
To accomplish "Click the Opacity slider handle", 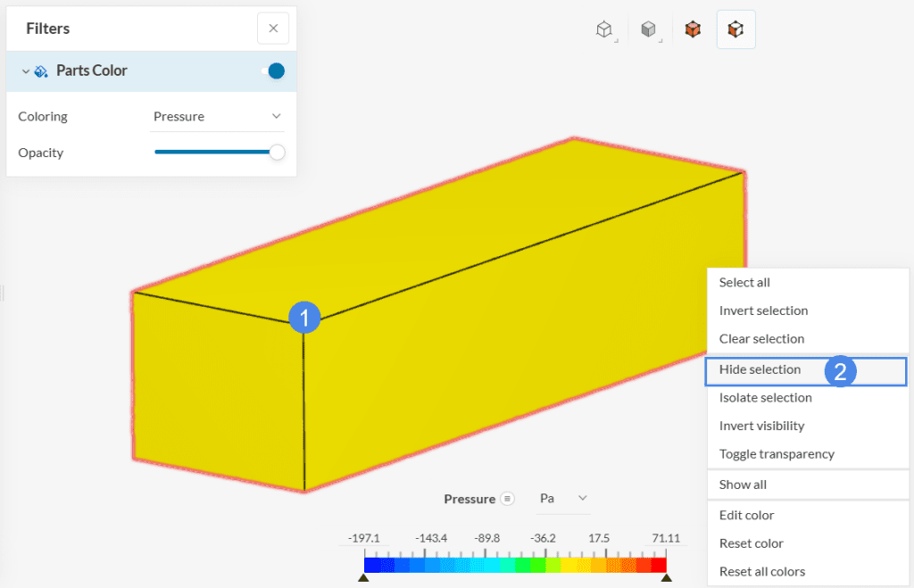I will click(x=277, y=153).
